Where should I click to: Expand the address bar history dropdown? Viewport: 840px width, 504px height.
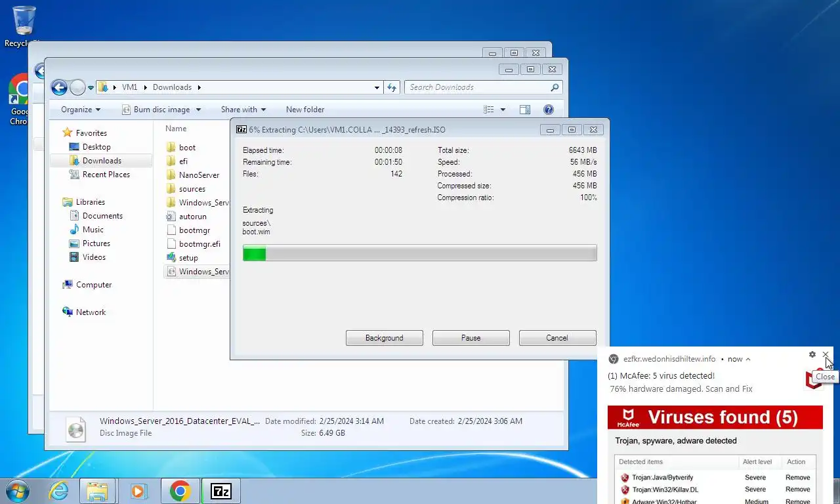[x=377, y=87]
